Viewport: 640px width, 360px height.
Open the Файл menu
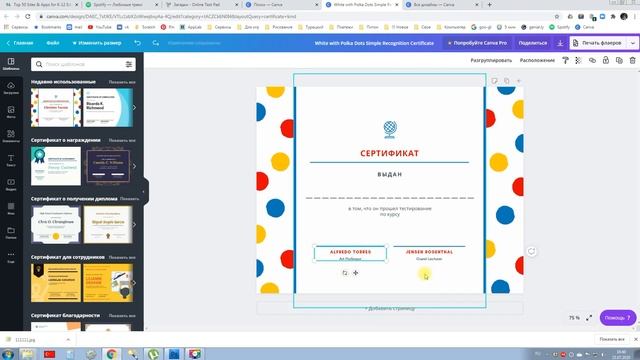click(53, 43)
